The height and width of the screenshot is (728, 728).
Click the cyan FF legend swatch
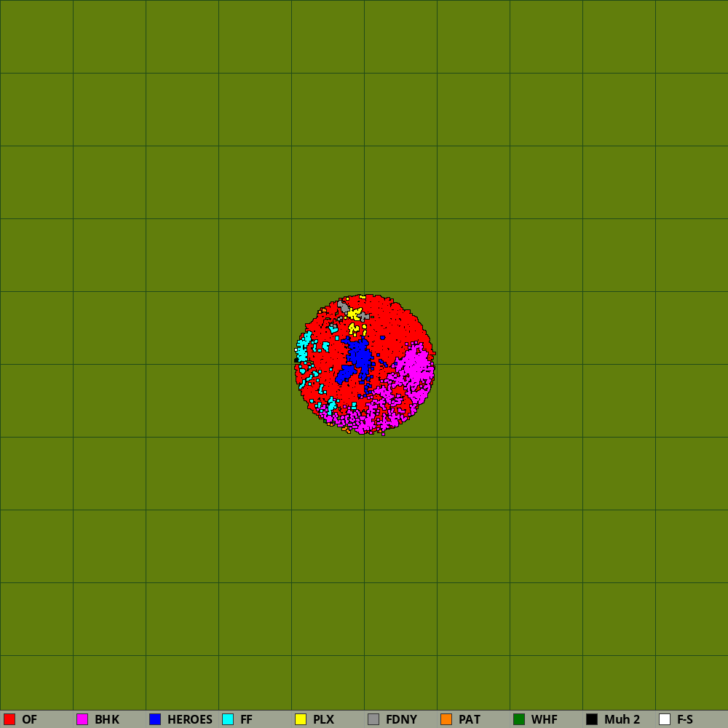coord(228,719)
